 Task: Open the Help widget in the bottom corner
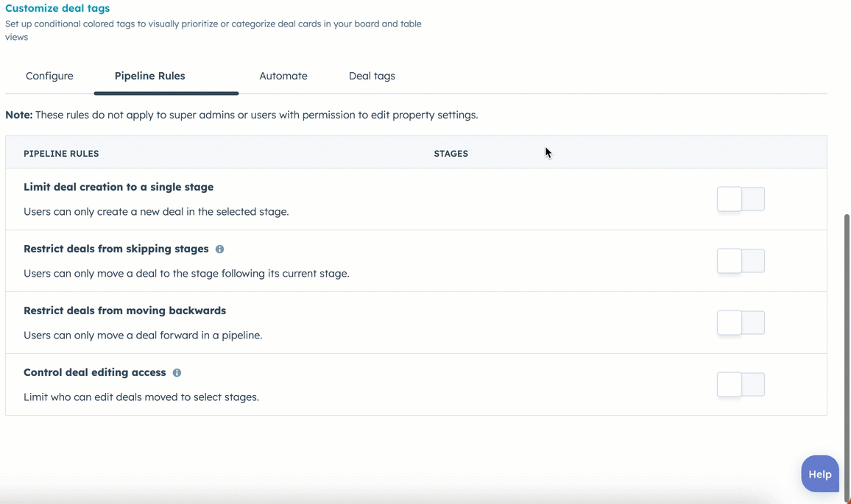tap(819, 474)
